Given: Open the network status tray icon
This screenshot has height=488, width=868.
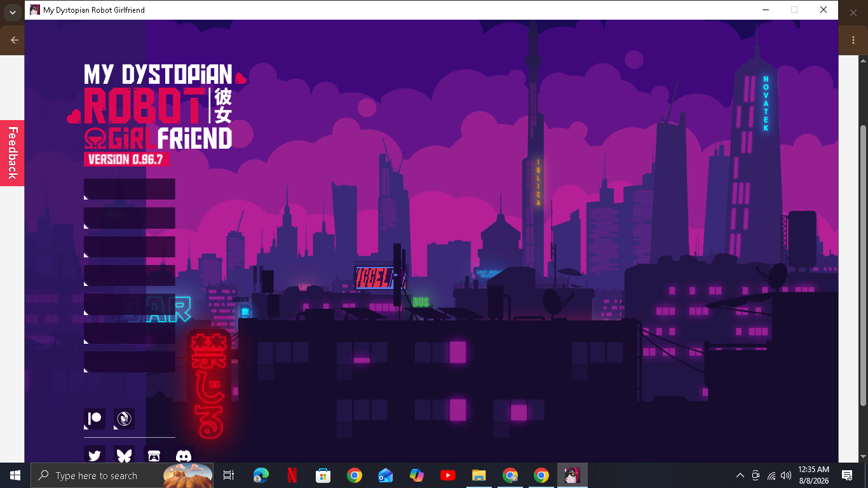Looking at the screenshot, I should point(771,475).
